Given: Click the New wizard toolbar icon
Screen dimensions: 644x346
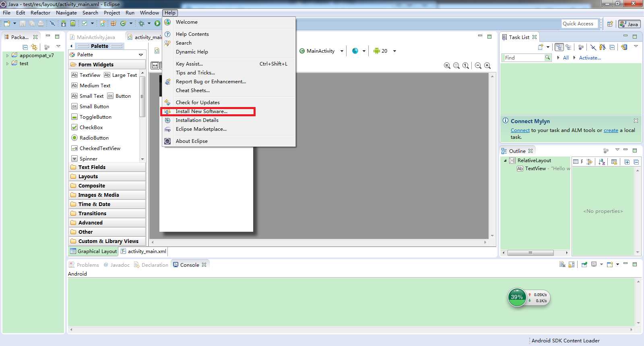Looking at the screenshot, I should click(x=7, y=23).
